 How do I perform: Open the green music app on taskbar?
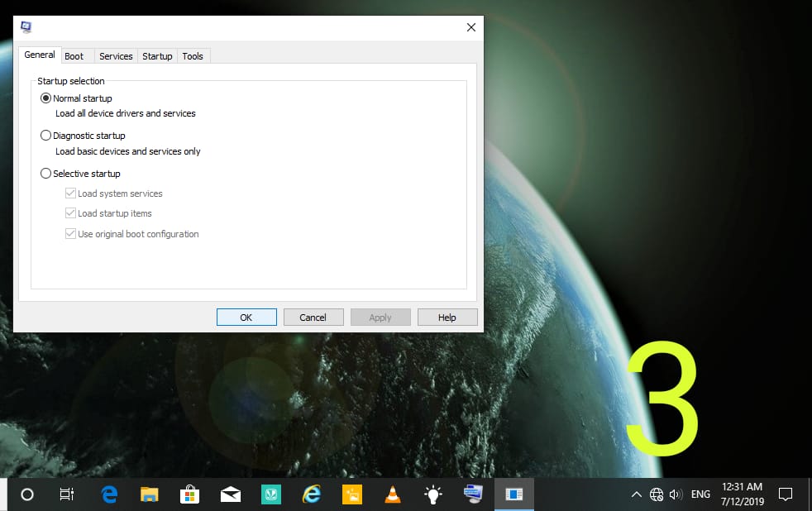pyautogui.click(x=271, y=494)
